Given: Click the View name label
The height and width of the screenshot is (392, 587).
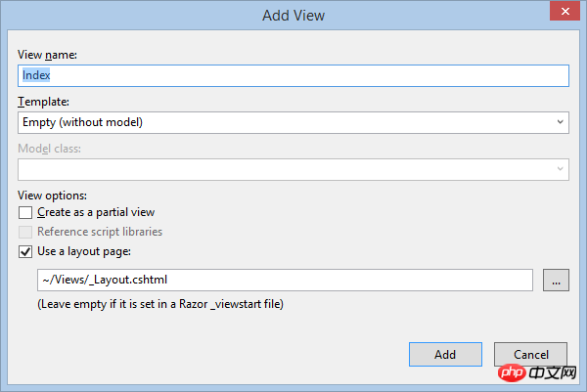Looking at the screenshot, I should pos(47,55).
